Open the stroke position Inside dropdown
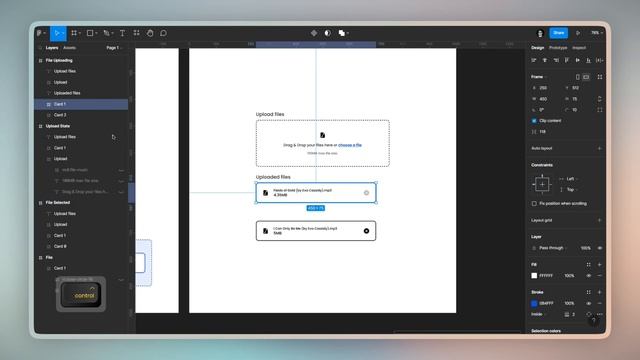The height and width of the screenshot is (360, 640). [538, 314]
